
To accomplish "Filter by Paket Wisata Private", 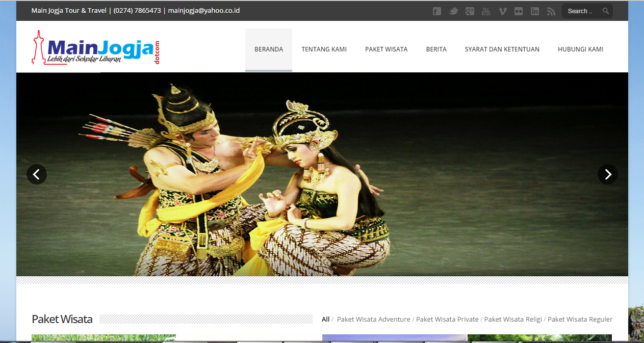I will (x=447, y=320).
